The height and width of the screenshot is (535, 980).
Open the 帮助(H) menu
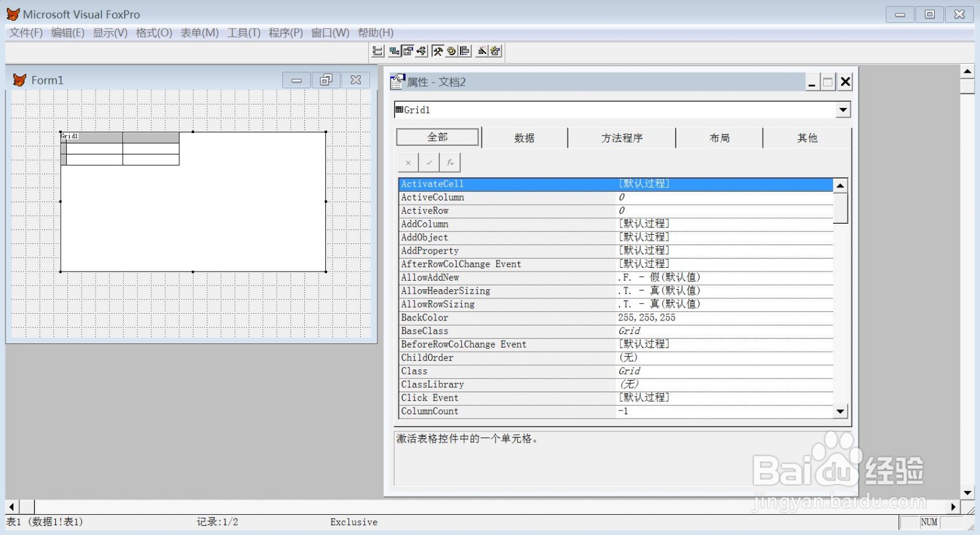[375, 32]
